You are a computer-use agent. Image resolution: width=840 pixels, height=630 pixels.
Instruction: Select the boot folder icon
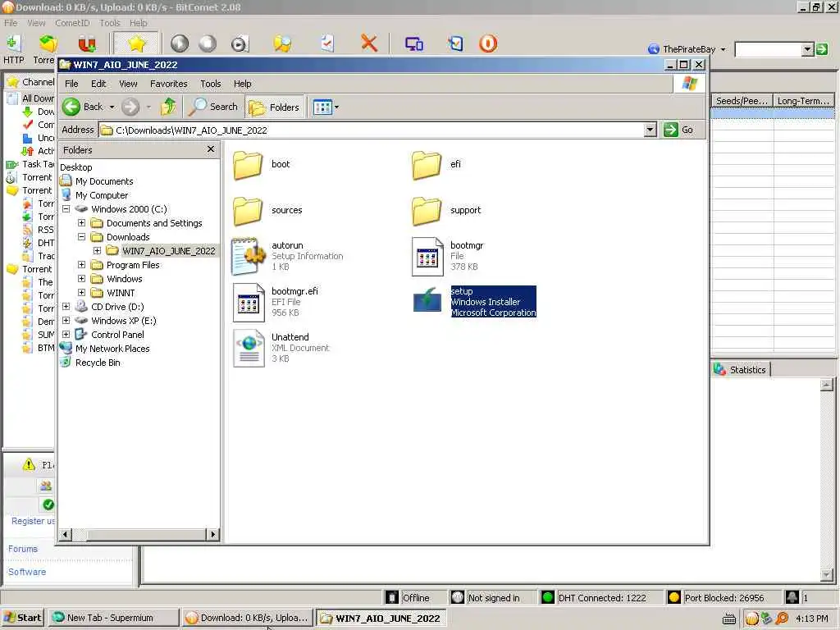click(x=248, y=165)
